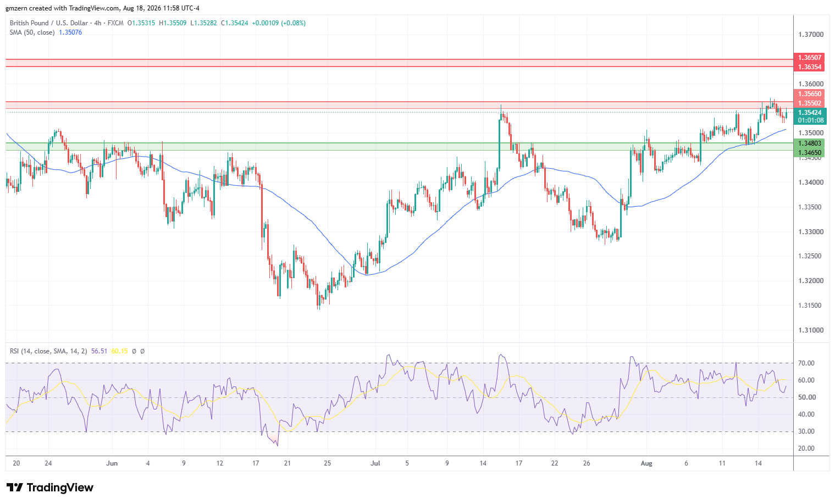Click the RSI 30.00 axis level

click(x=806, y=431)
